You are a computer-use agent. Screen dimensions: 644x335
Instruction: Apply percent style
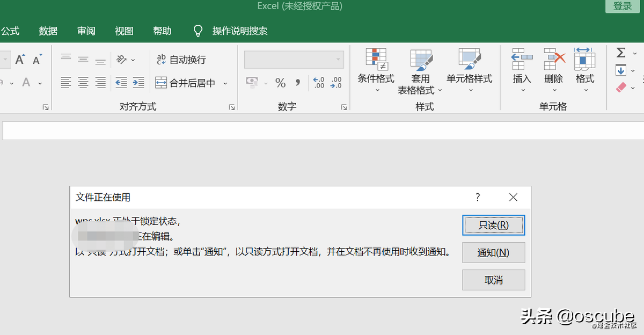click(280, 82)
